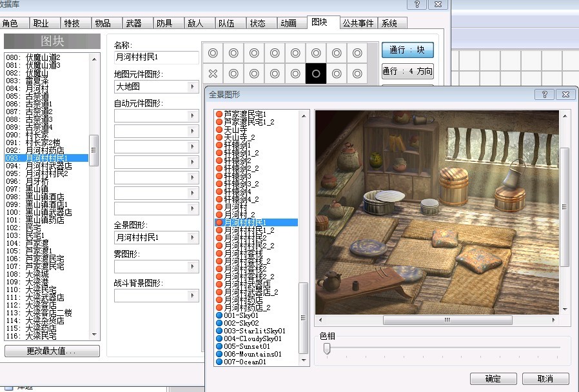
Task: Click the red icon beside 轩辕剑3
Action: 219,176
